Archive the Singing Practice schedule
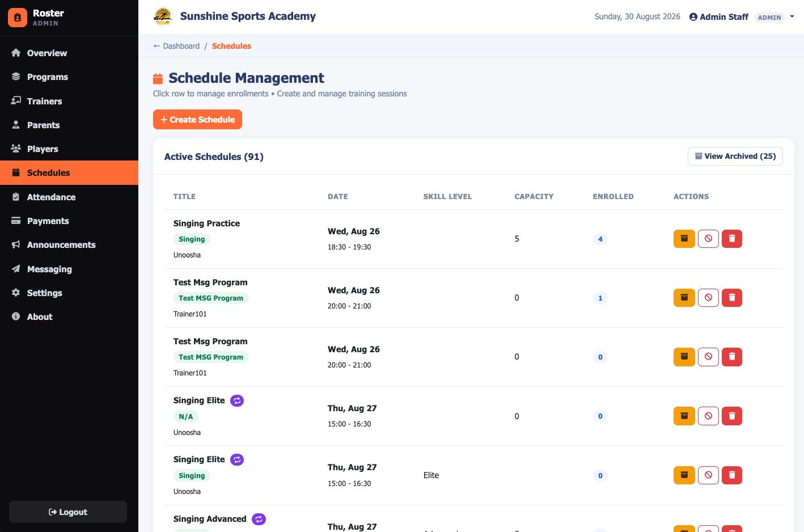 point(684,239)
